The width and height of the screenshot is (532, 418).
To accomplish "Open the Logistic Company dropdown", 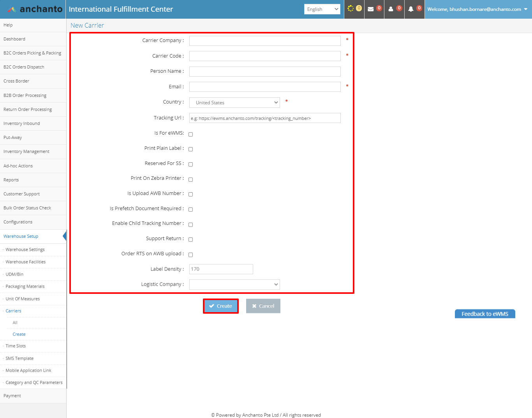I will [x=234, y=285].
